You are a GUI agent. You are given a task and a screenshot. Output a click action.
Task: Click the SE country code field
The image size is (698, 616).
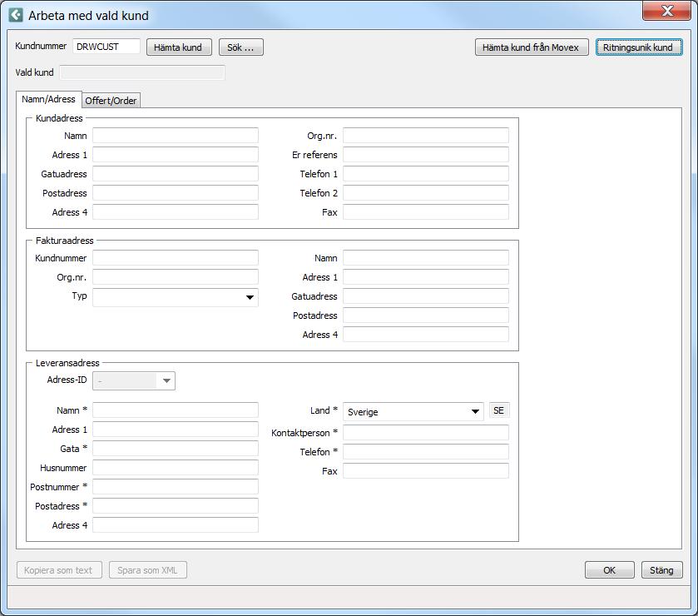pyautogui.click(x=499, y=410)
